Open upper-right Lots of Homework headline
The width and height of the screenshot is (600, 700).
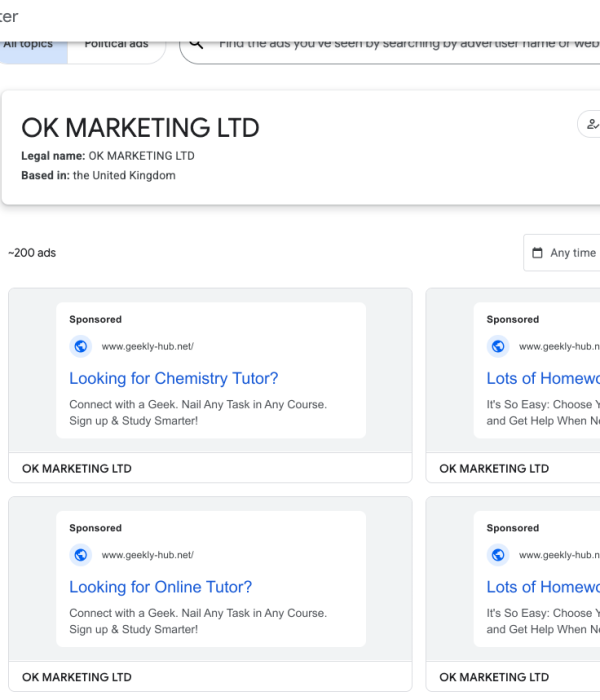pos(543,379)
